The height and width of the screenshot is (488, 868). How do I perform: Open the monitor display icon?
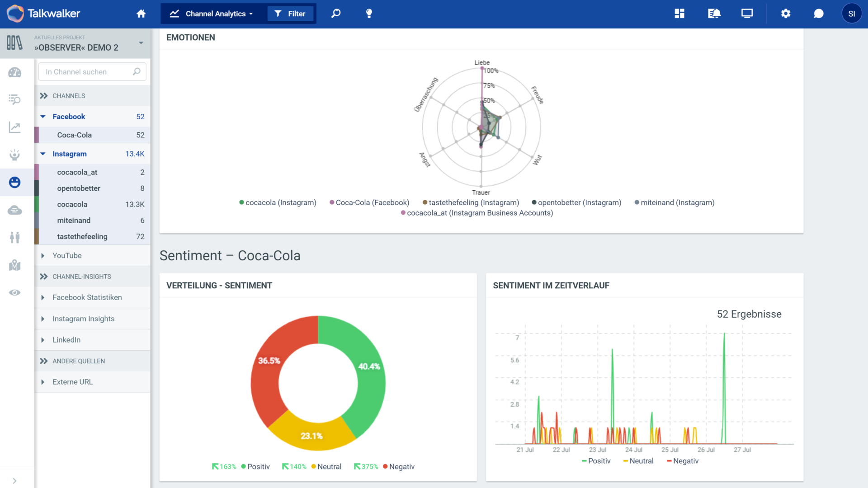point(747,14)
